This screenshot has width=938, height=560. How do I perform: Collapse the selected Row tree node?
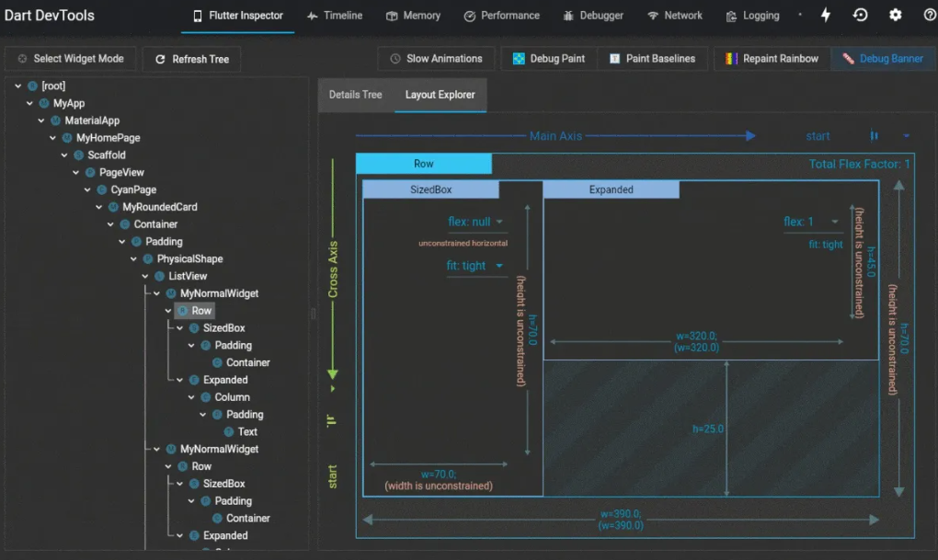(168, 311)
